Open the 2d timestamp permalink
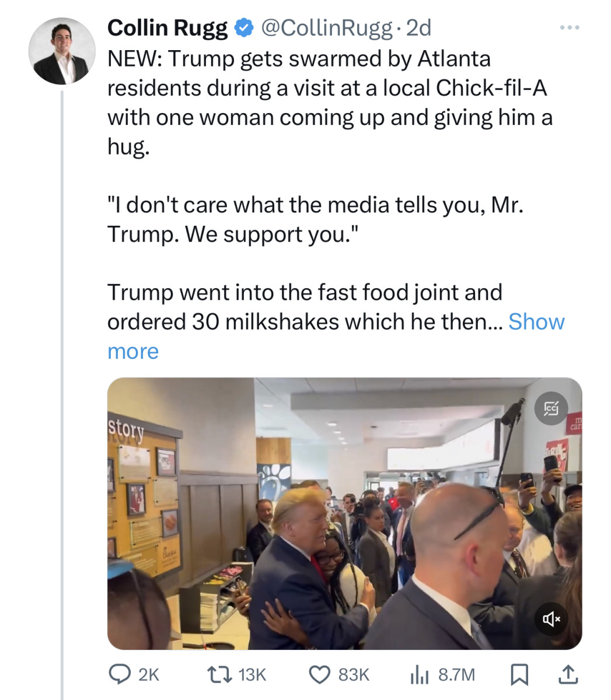611x700 pixels. 418,27
